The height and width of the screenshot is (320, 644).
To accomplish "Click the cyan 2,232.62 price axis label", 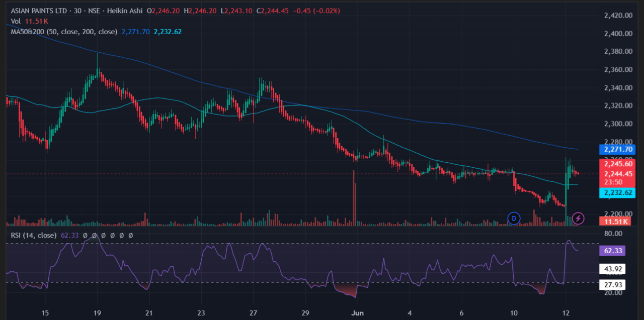I will (617, 192).
